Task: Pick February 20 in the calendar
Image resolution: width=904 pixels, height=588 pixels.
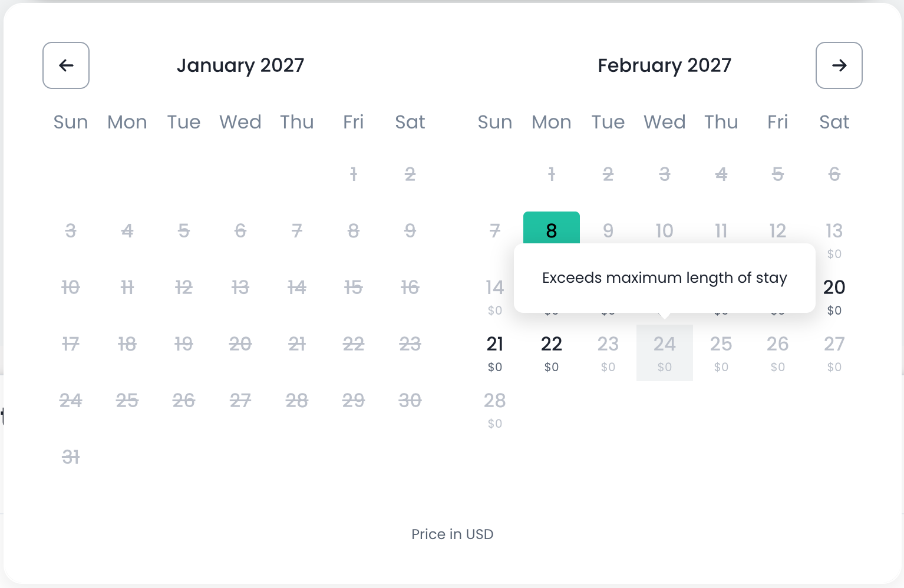Action: tap(834, 294)
